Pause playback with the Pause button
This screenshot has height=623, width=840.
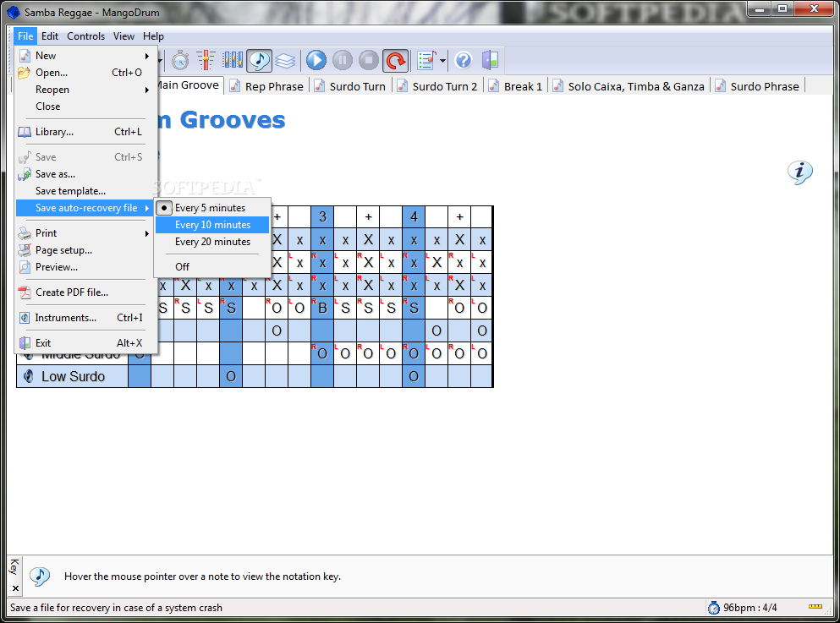pos(343,61)
